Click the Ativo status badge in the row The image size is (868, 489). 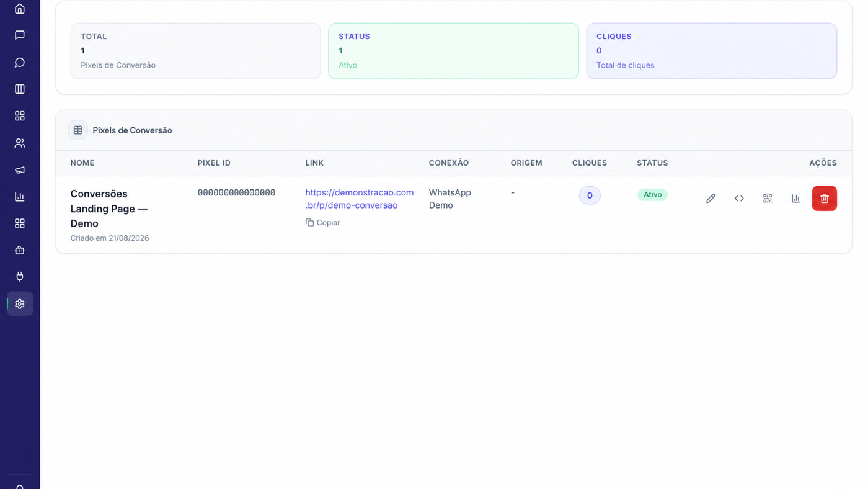pyautogui.click(x=652, y=195)
